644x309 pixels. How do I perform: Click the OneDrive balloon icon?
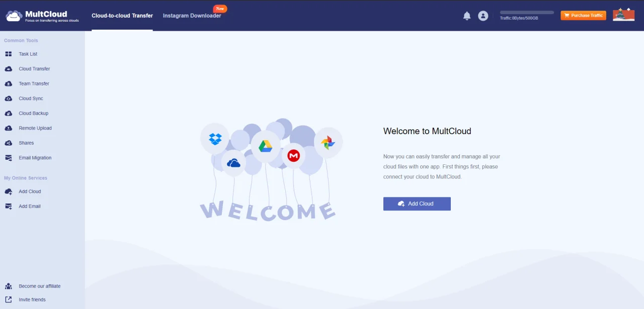coord(233,163)
